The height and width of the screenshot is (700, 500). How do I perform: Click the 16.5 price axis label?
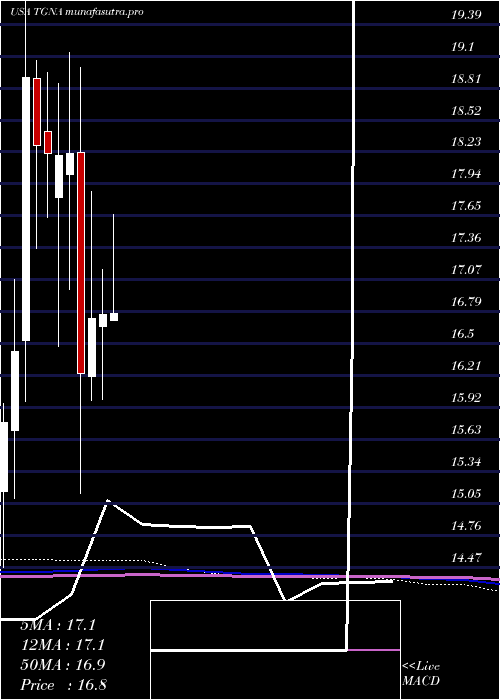tap(462, 334)
